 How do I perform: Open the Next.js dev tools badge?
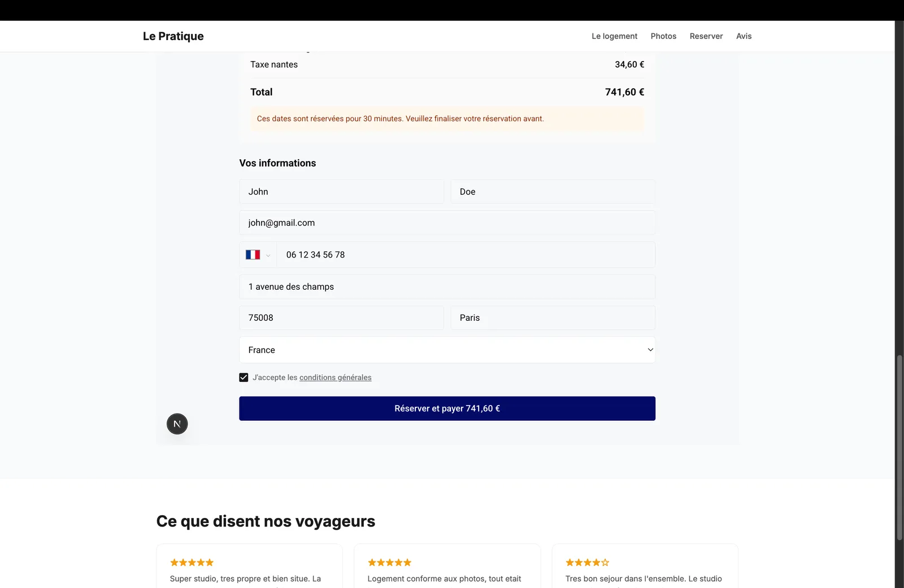click(x=177, y=424)
